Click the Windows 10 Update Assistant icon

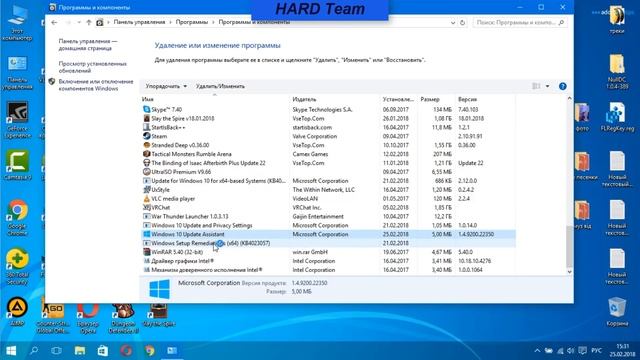pos(147,234)
